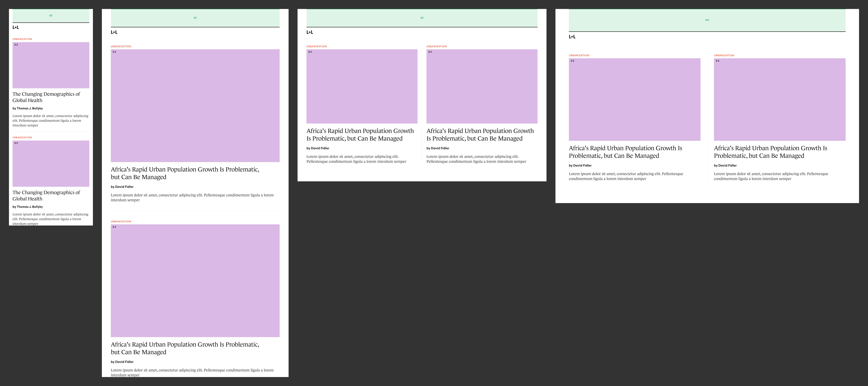The image size is (868, 386).
Task: Click right card headline in the 100-spacer artboard
Action: point(771,152)
